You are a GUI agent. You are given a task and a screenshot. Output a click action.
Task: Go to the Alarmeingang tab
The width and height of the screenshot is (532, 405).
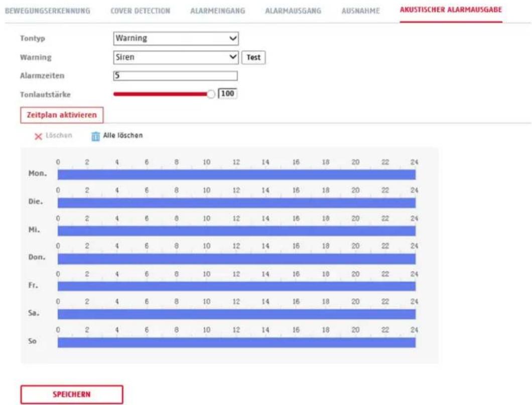[x=217, y=11]
